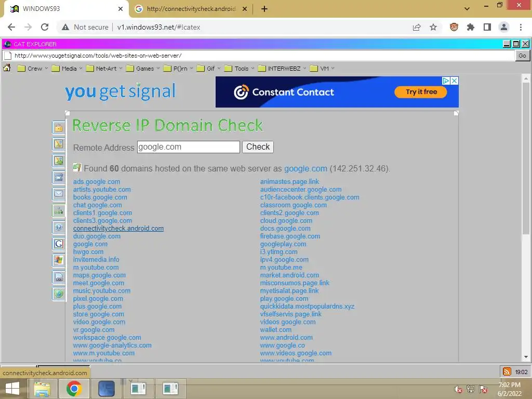This screenshot has width=532, height=399.
Task: Click the google.com link in results header
Action: (x=305, y=169)
